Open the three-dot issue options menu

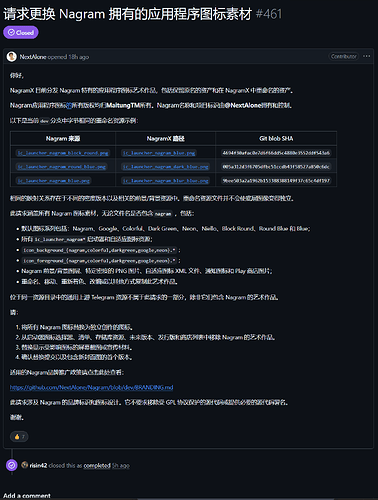pos(367,56)
